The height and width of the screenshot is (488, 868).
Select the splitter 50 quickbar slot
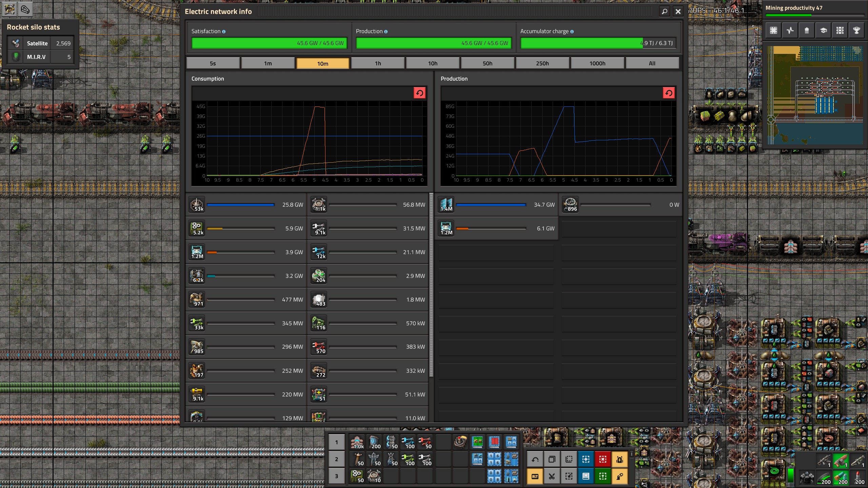pos(391,442)
